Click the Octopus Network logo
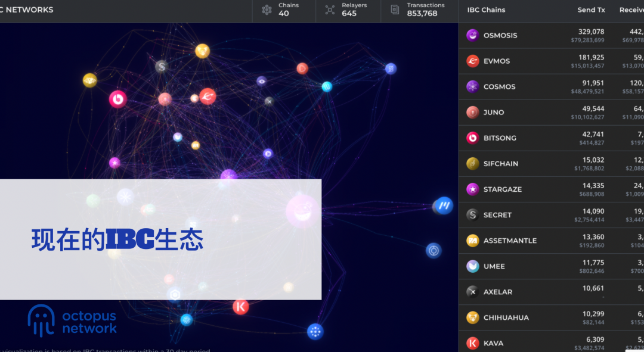 [x=72, y=321]
